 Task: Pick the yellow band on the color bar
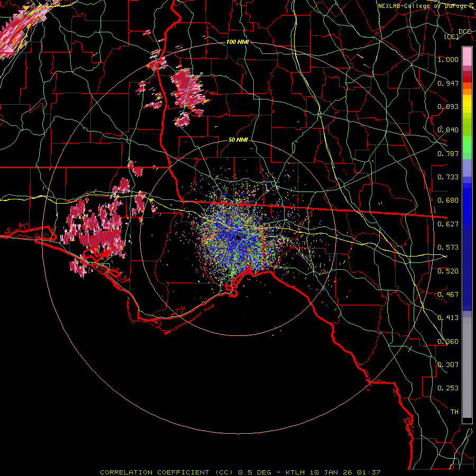pos(467,106)
